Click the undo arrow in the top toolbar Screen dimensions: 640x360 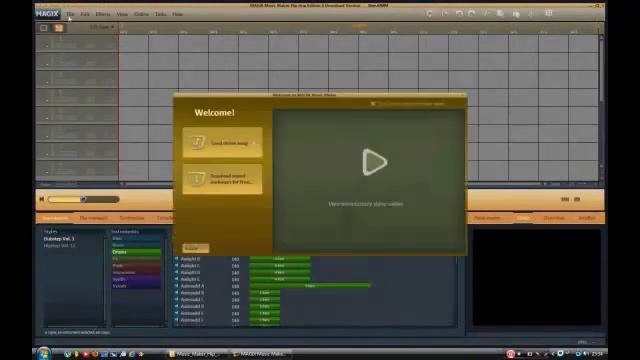(x=459, y=13)
